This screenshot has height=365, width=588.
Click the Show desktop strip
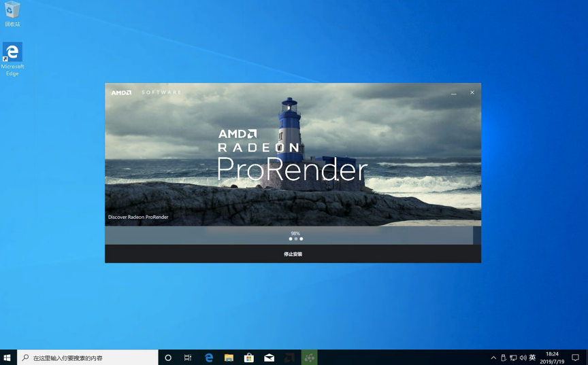point(587,358)
